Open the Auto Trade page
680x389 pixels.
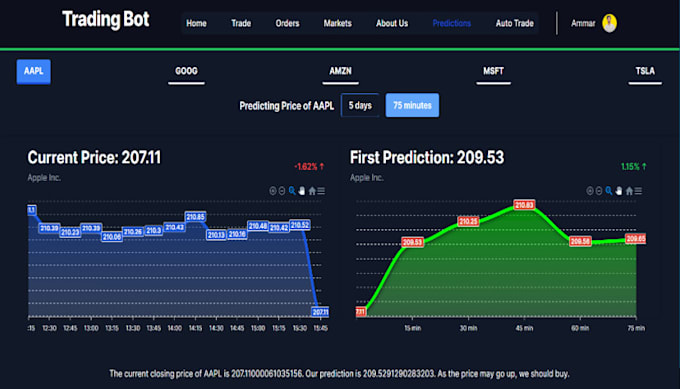pyautogui.click(x=514, y=23)
